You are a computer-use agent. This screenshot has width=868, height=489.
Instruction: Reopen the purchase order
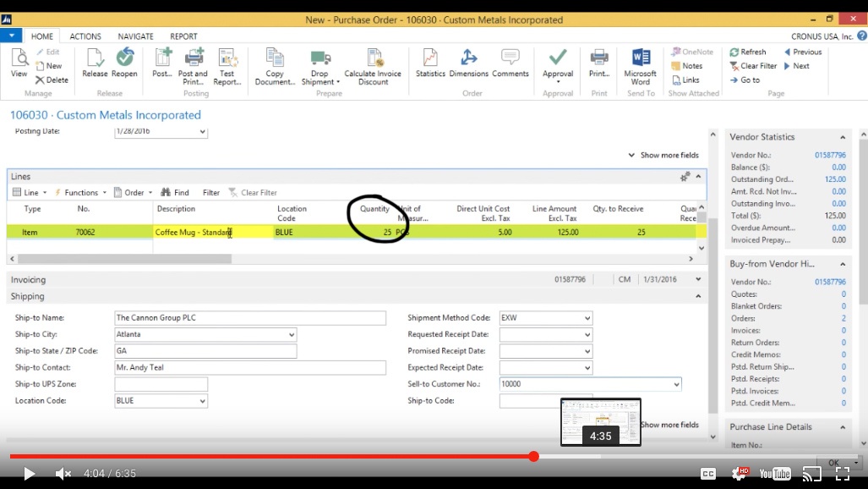click(x=124, y=63)
